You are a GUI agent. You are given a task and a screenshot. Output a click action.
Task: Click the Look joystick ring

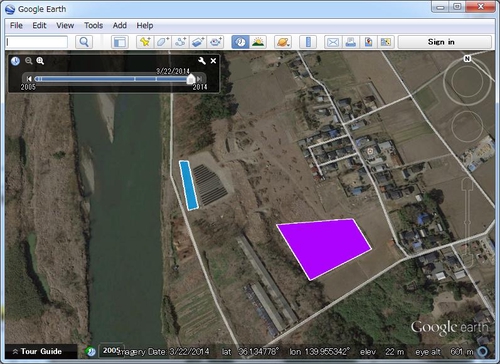(467, 82)
